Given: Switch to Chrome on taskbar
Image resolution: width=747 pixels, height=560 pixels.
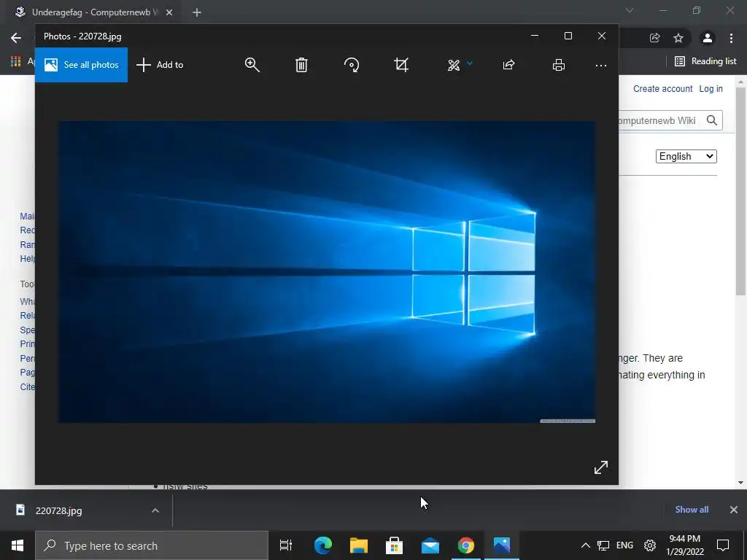Looking at the screenshot, I should pyautogui.click(x=466, y=545).
